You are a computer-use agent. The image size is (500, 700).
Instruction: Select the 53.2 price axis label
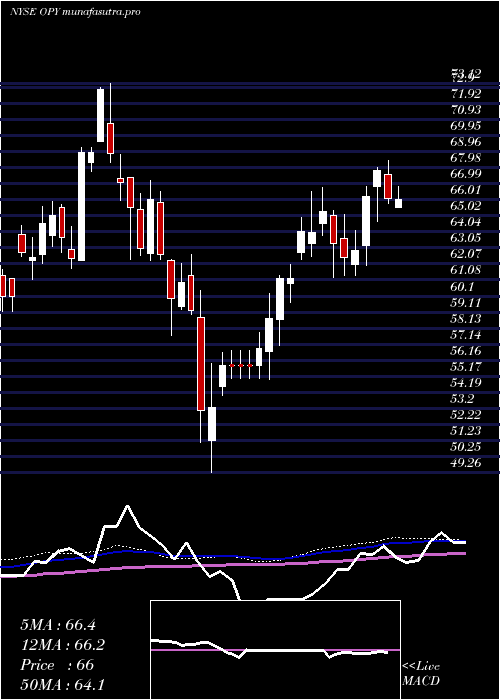(x=462, y=399)
